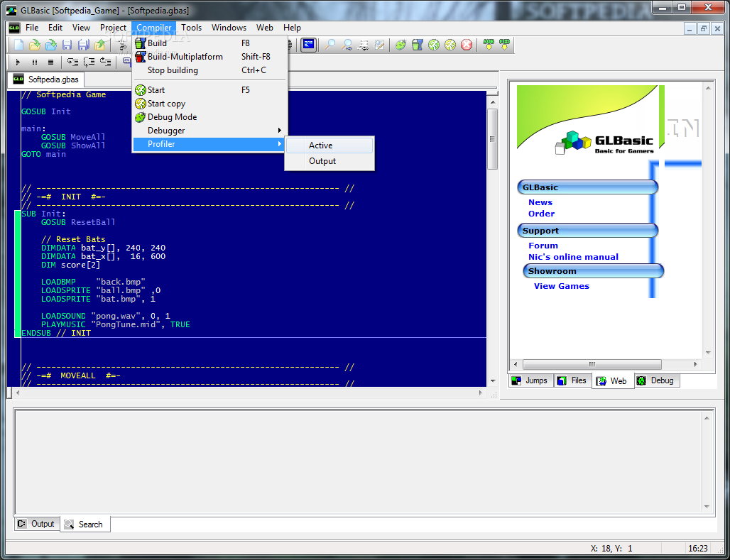The image size is (730, 560).
Task: Click the Step over debugger icon
Action: 89,62
